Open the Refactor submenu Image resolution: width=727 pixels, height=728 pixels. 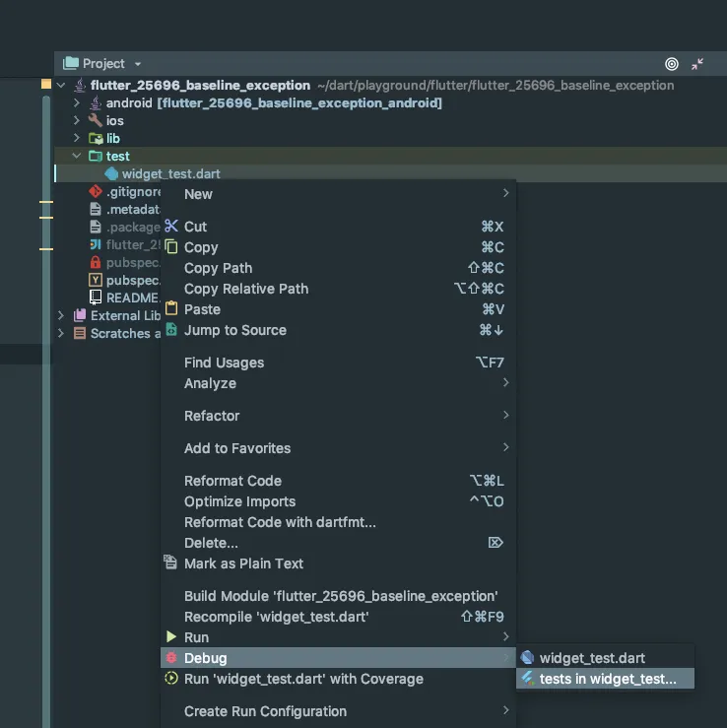pyautogui.click(x=338, y=416)
